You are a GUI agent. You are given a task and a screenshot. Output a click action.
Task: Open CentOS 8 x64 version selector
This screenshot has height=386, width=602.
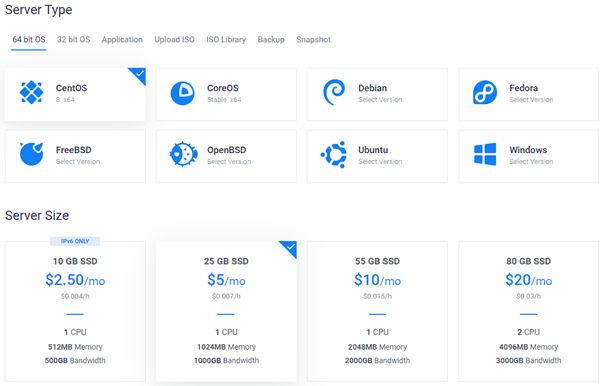point(65,100)
